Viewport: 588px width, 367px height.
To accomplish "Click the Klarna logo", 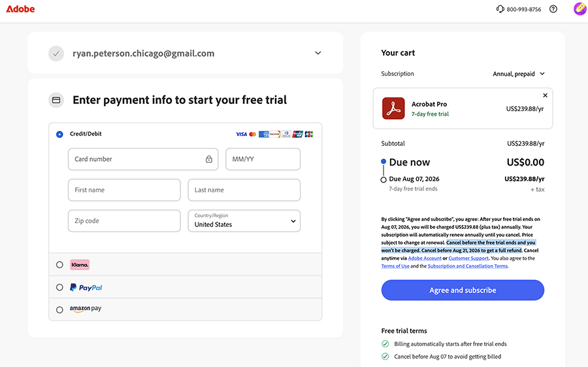I will tap(80, 265).
